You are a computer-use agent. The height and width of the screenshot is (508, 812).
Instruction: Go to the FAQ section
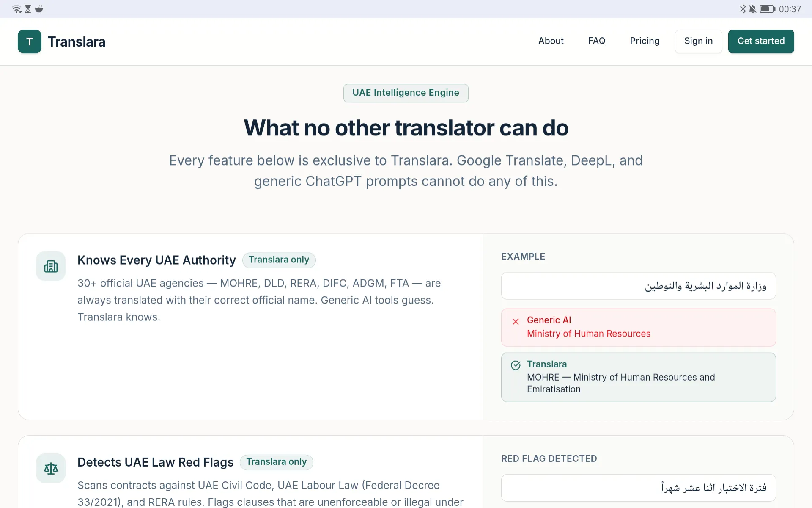(597, 41)
